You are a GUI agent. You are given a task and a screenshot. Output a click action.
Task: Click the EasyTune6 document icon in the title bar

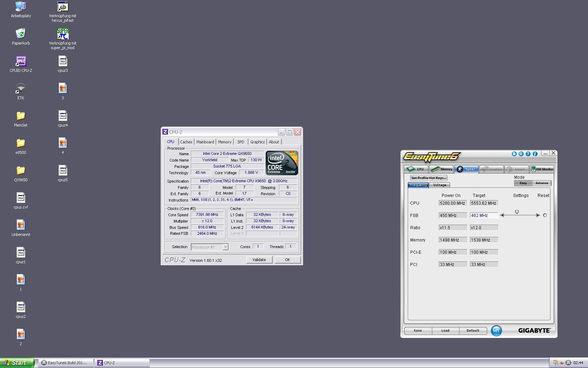click(514, 154)
